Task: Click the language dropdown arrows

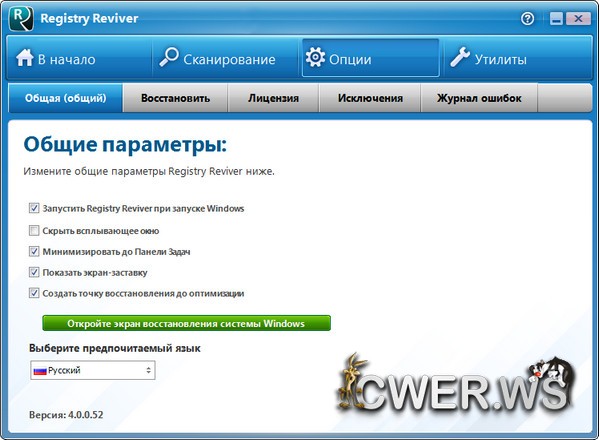Action: [x=148, y=370]
